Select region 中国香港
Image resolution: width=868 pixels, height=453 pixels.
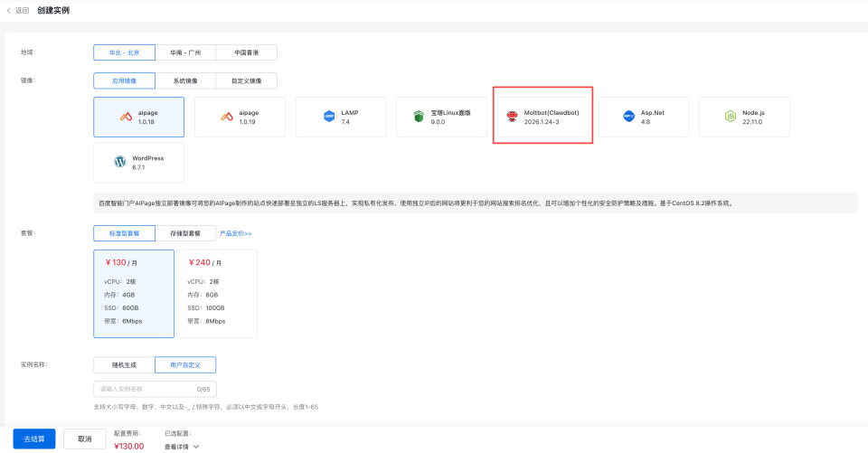246,52
